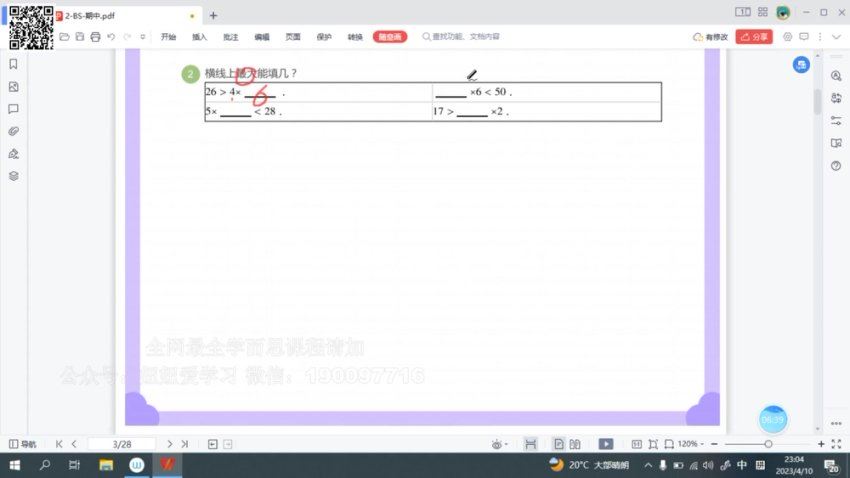The width and height of the screenshot is (850, 478).
Task: Click the zoom in plus button
Action: pyautogui.click(x=821, y=444)
